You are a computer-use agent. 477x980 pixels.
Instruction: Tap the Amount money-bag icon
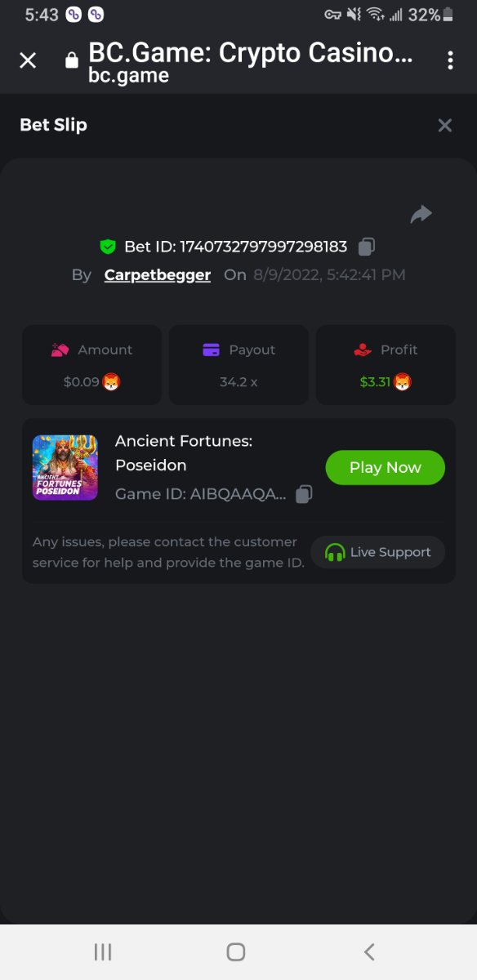tap(60, 350)
